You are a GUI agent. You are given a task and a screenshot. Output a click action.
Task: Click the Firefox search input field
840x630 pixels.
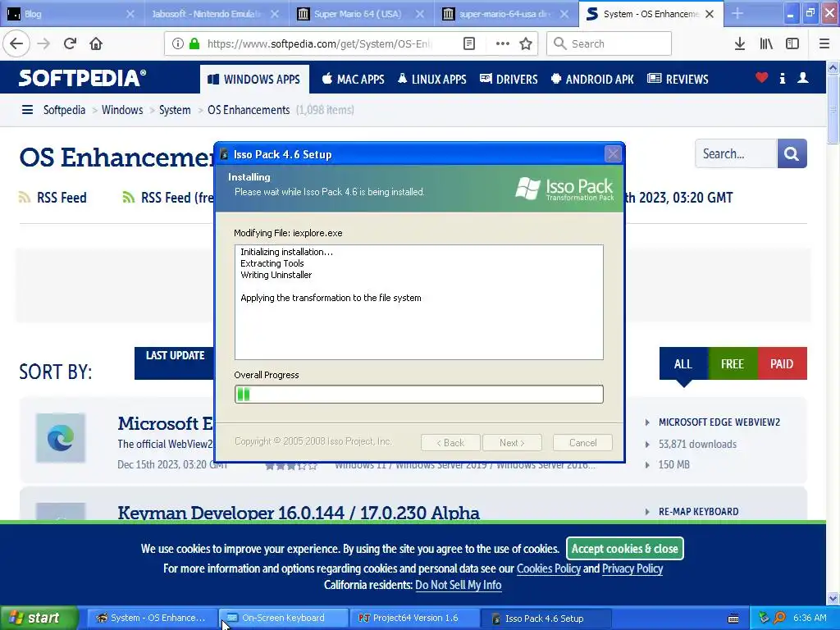tap(609, 43)
